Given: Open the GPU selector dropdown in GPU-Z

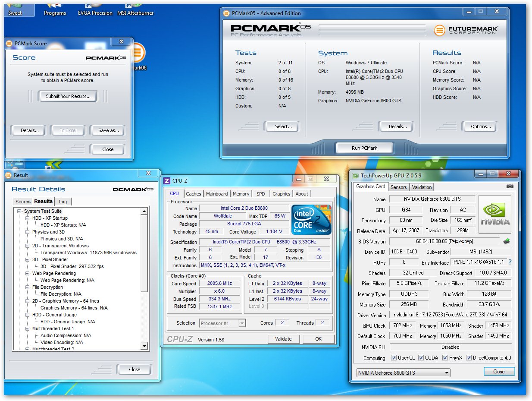Looking at the screenshot, I should pyautogui.click(x=403, y=373).
